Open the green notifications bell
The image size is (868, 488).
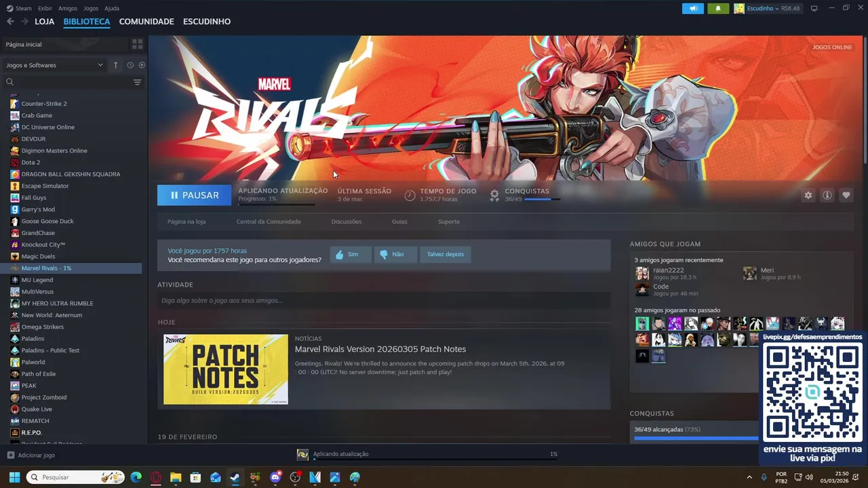click(x=718, y=8)
